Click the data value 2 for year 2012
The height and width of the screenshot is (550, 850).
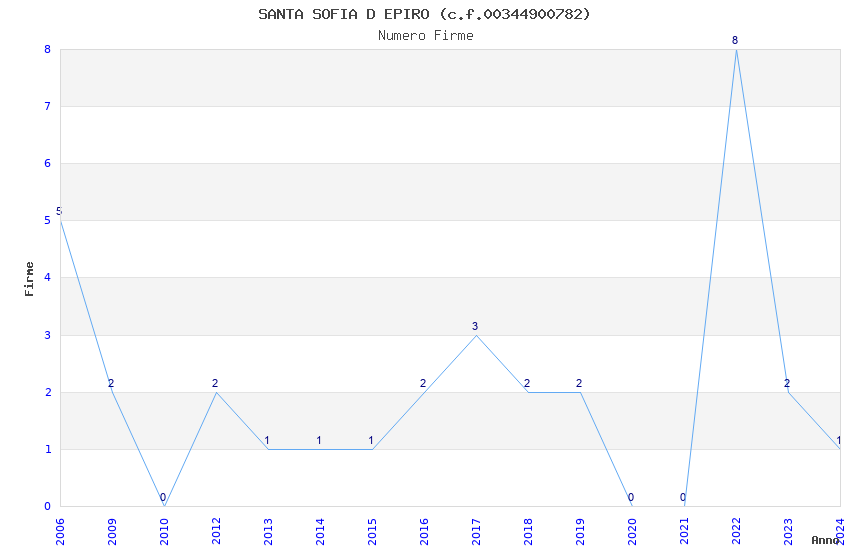point(215,384)
